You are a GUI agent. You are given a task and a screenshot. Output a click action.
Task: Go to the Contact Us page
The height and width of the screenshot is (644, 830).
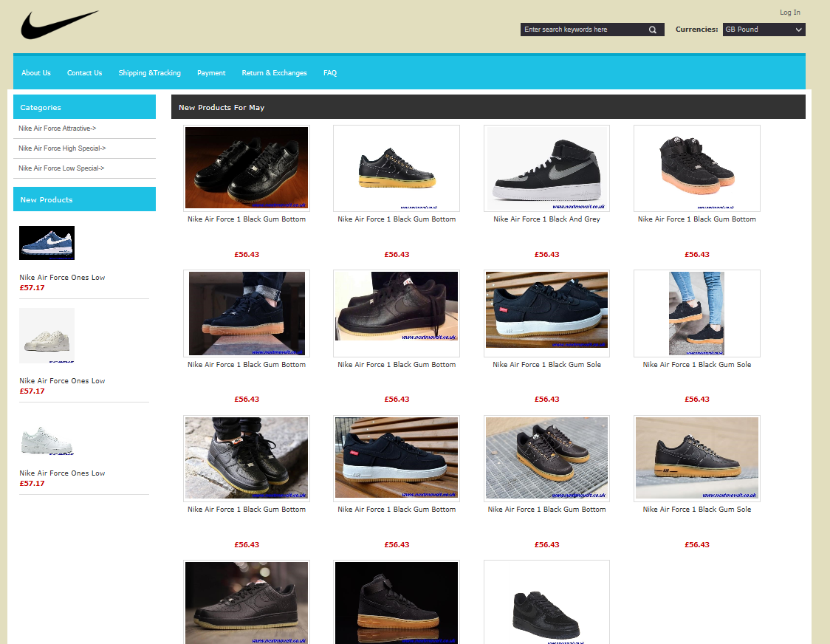coord(85,73)
